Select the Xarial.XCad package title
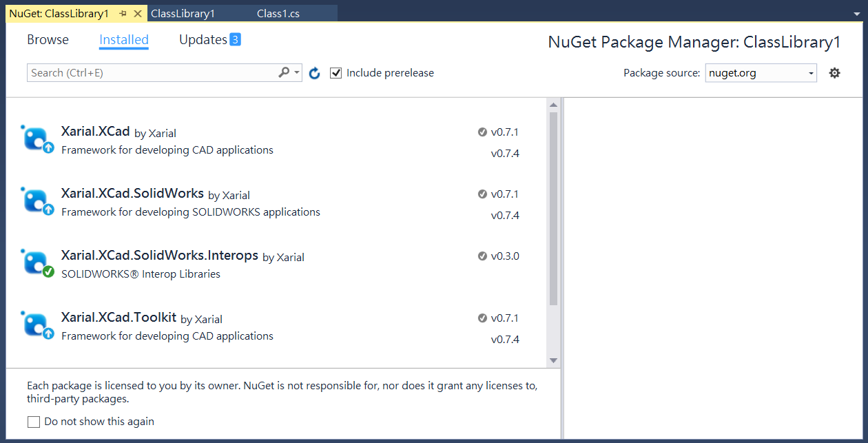The width and height of the screenshot is (868, 443). [x=95, y=132]
